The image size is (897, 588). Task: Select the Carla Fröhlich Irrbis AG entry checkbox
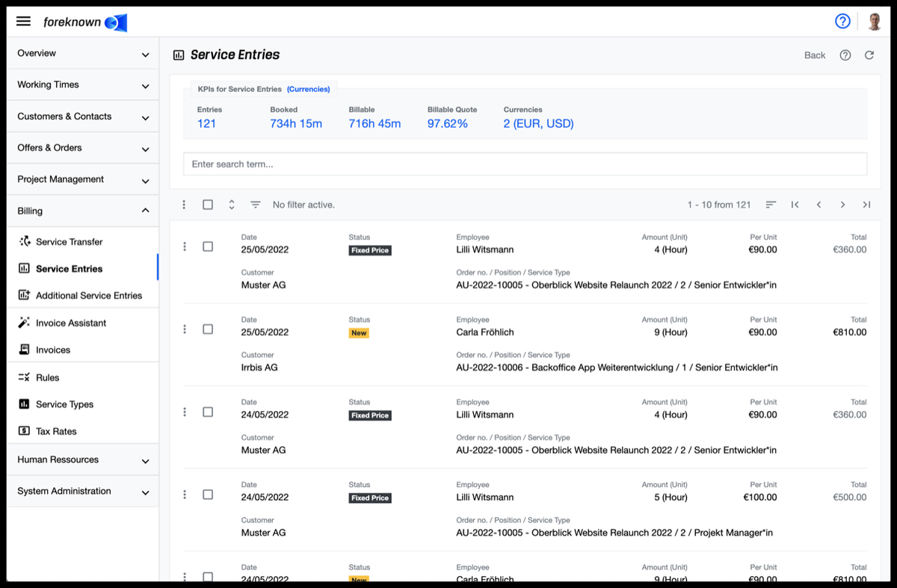pyautogui.click(x=208, y=329)
